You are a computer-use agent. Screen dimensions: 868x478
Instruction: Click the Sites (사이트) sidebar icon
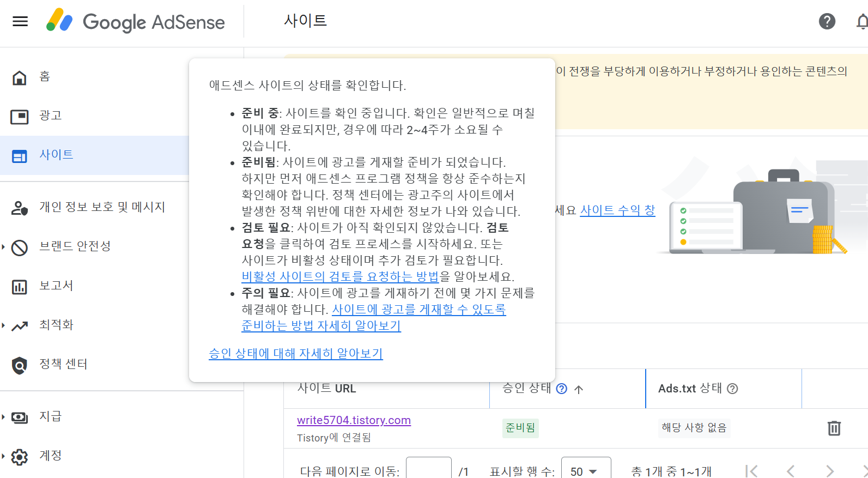(20, 156)
